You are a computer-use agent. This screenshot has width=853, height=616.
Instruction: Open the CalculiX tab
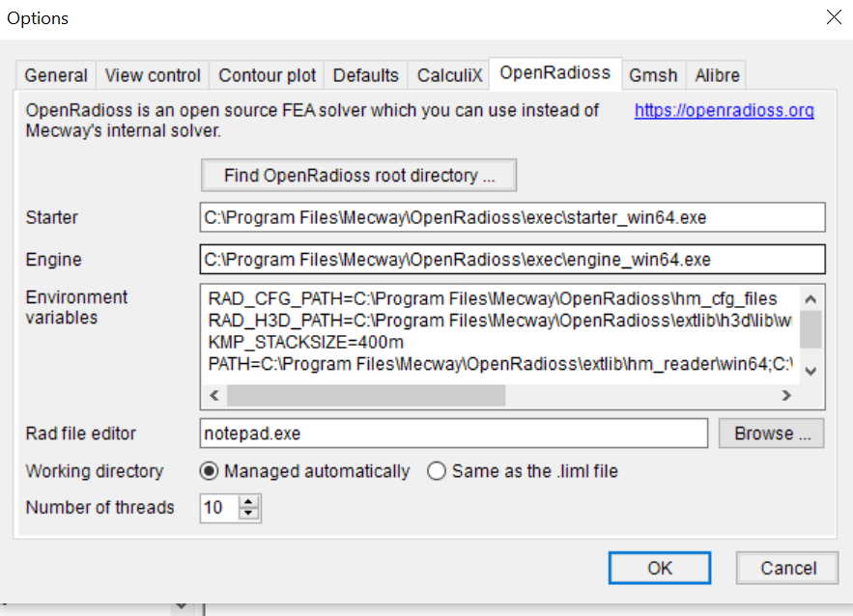tap(451, 75)
